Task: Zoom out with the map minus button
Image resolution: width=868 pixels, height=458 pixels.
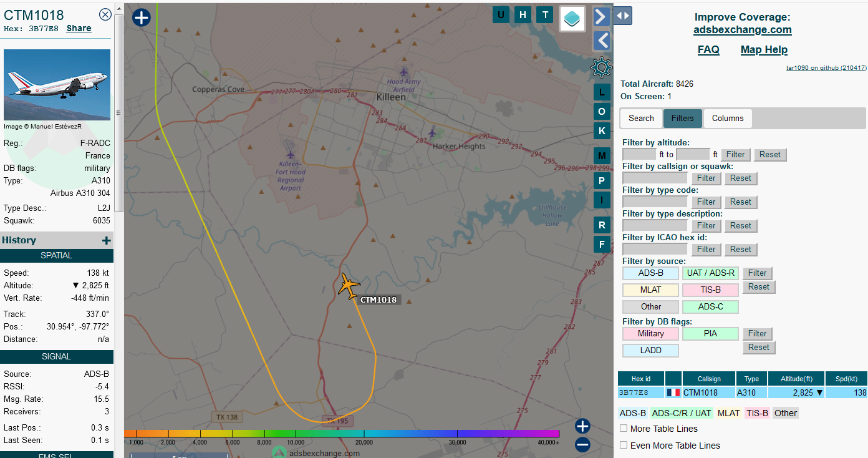Action: click(582, 445)
